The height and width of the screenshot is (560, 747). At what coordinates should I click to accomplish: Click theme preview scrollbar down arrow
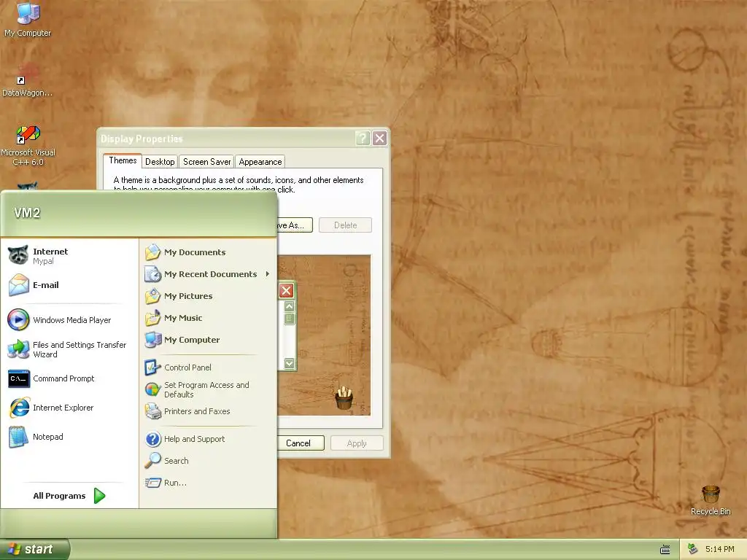pyautogui.click(x=289, y=363)
